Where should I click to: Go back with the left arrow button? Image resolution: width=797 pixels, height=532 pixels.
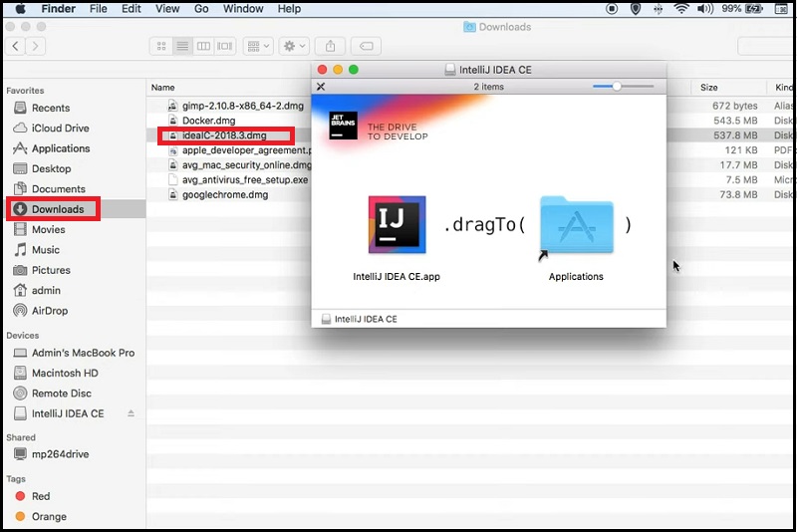[x=17, y=47]
